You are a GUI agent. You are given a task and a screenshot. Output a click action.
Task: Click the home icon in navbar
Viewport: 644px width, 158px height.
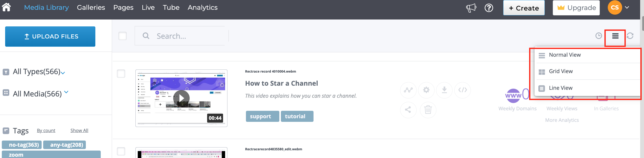[6, 7]
